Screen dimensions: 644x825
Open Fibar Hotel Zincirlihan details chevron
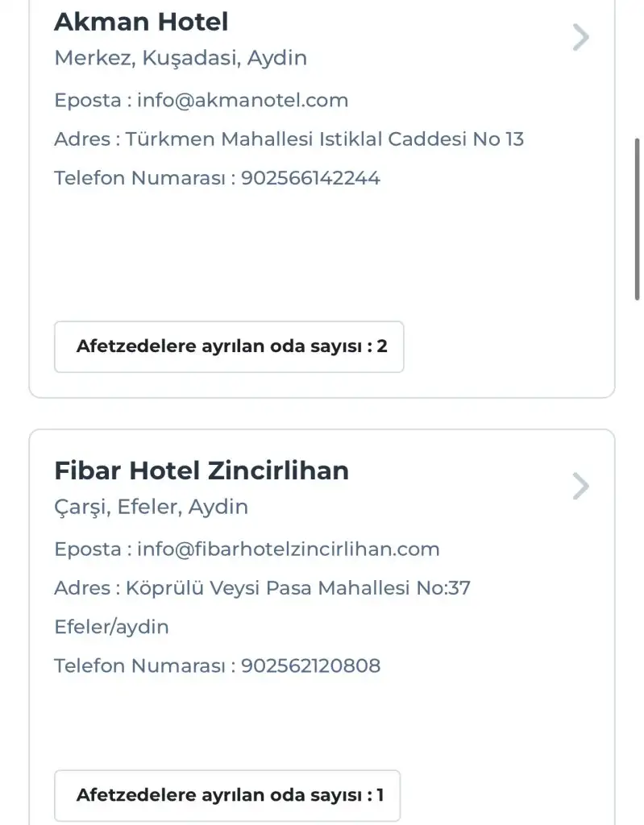pos(580,487)
